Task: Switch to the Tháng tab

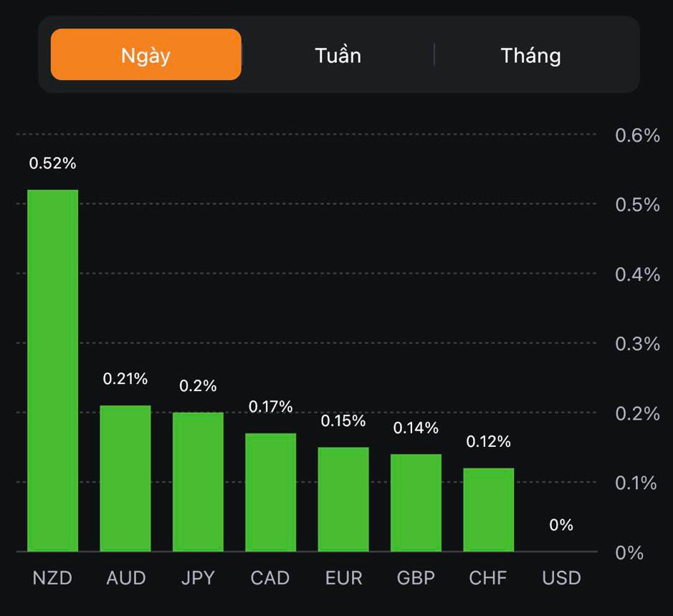Action: [530, 55]
